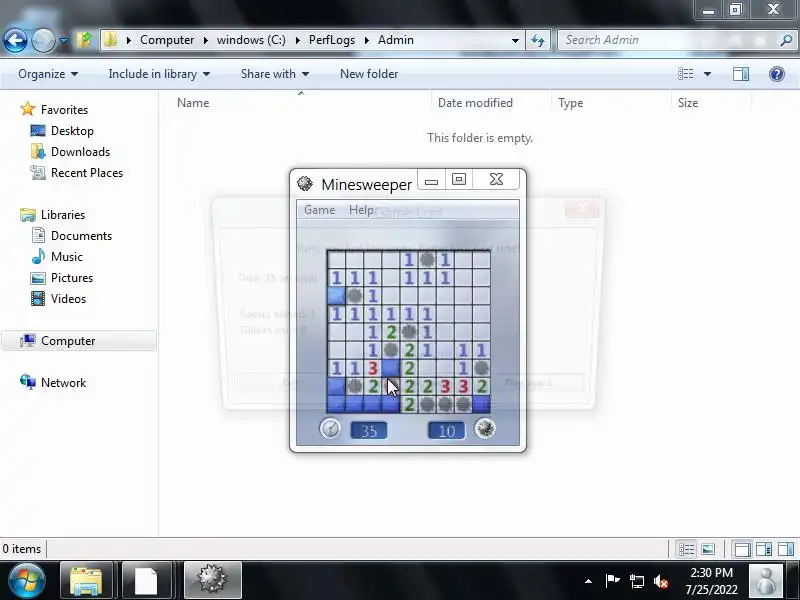
Task: Open the recent pages dropdown arrow
Action: [x=63, y=40]
